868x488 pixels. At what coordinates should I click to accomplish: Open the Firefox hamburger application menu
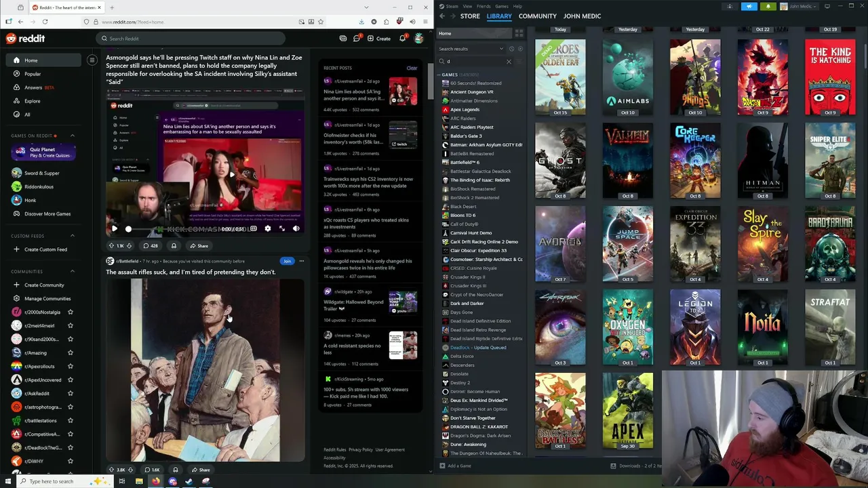click(424, 22)
